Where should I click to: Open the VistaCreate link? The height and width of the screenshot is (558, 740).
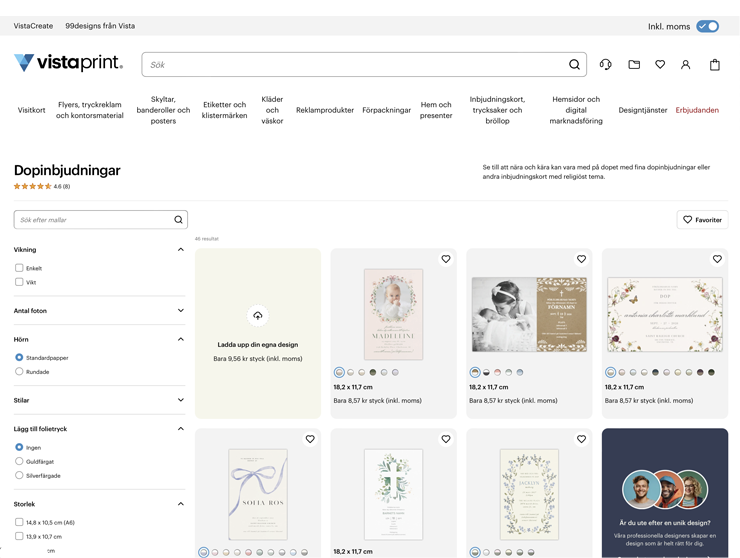(x=33, y=26)
